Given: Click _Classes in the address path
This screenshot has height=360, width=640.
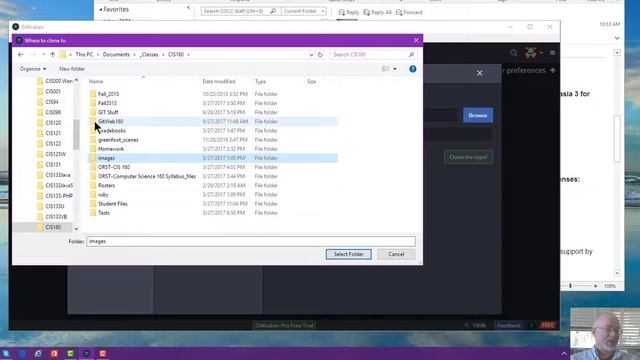Looking at the screenshot, I should [149, 54].
